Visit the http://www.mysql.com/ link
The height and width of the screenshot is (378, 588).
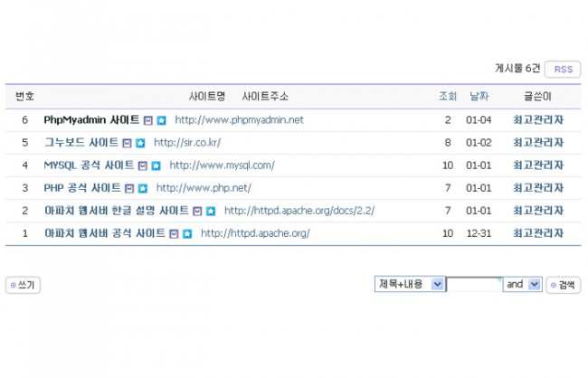pos(222,165)
